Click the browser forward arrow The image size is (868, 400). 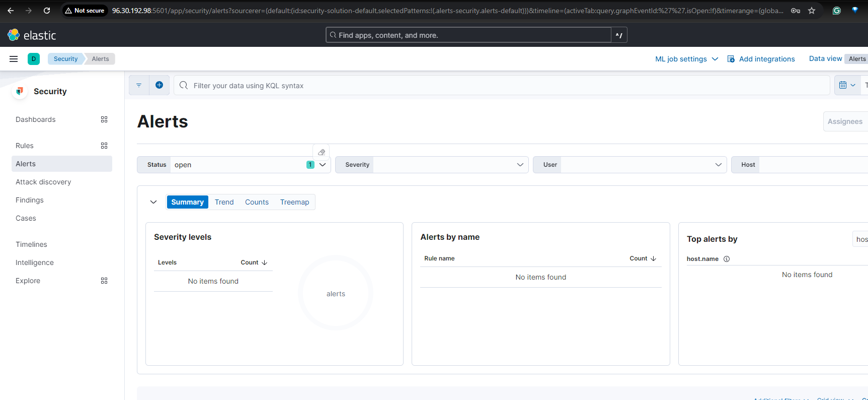point(29,11)
